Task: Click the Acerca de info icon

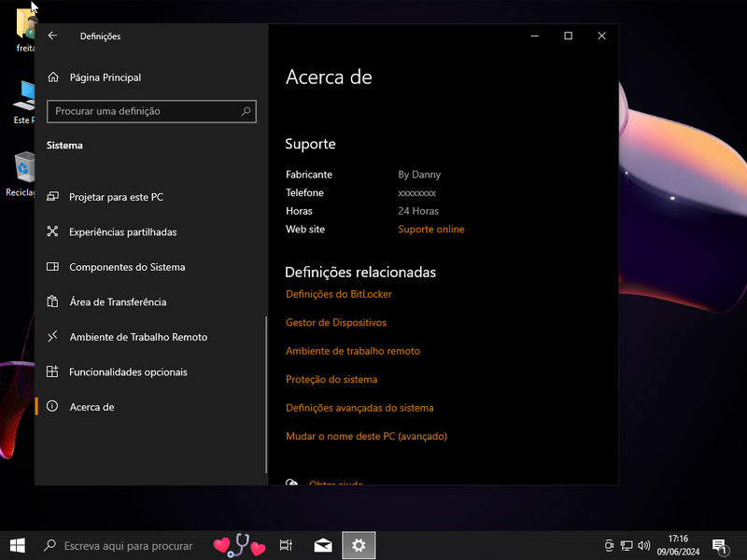Action: click(52, 406)
